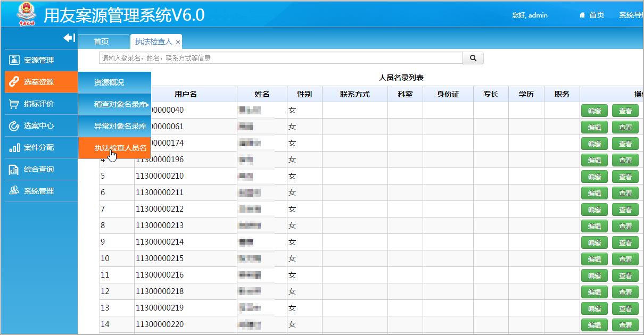Image resolution: width=644 pixels, height=335 pixels.
Task: Click the 系统管理 users icon
Action: pyautogui.click(x=14, y=191)
